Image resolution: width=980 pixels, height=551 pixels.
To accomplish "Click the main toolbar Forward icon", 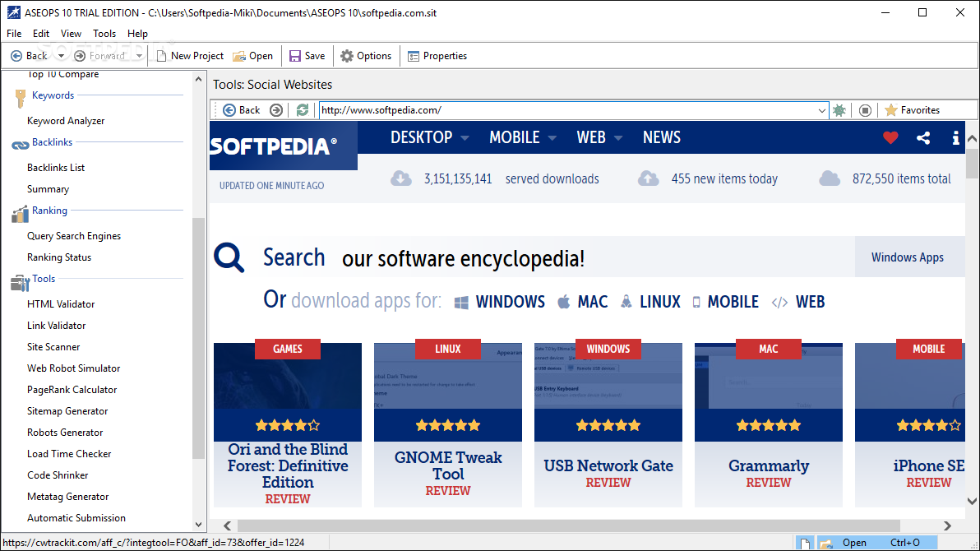I will click(80, 56).
